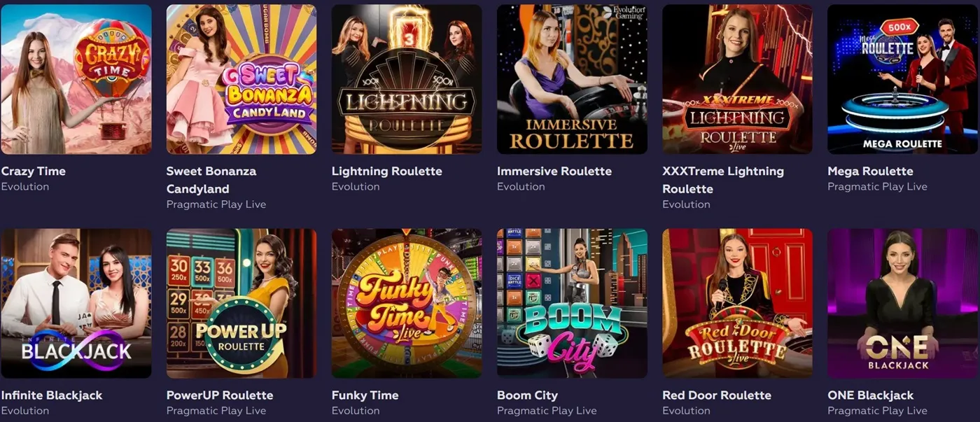The width and height of the screenshot is (980, 422).
Task: Select the ONE Blackjack title link
Action: [870, 395]
